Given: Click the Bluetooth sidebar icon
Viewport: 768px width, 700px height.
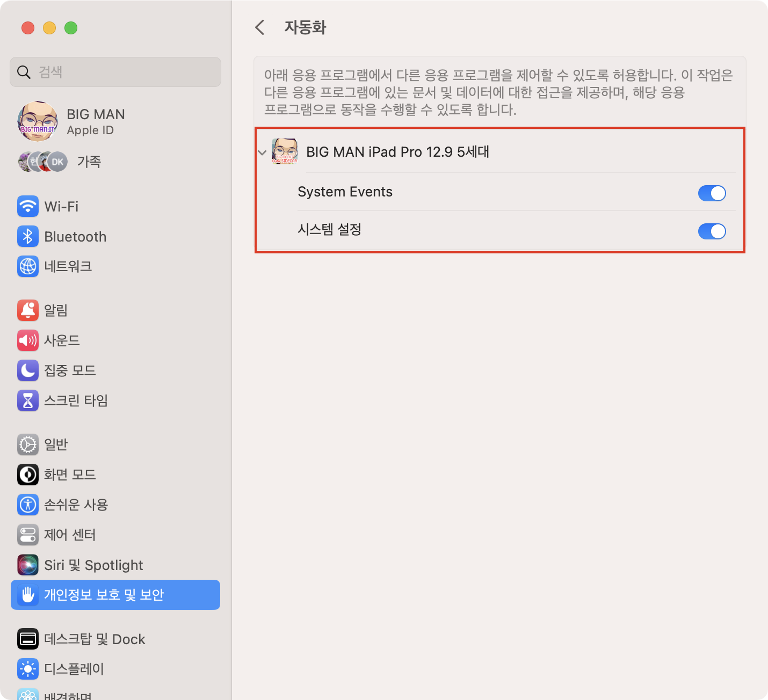Looking at the screenshot, I should [x=28, y=236].
